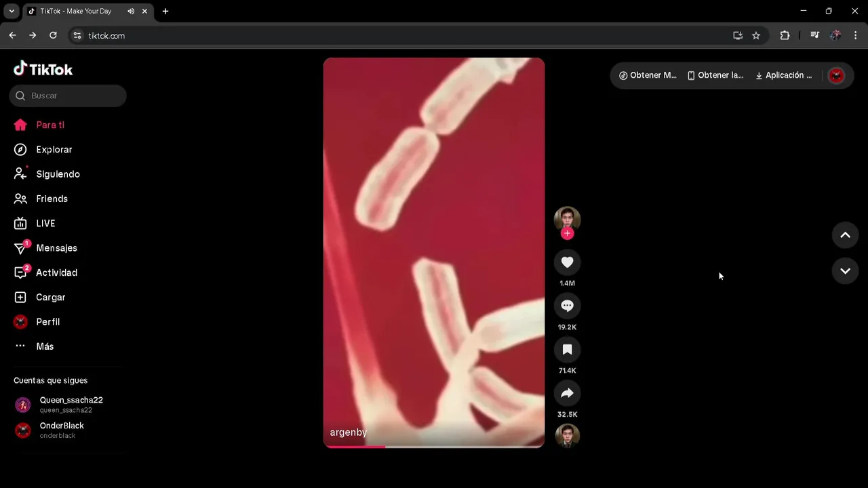Go to previous video up arrow
Screen dimensions: 868x488
(845, 235)
